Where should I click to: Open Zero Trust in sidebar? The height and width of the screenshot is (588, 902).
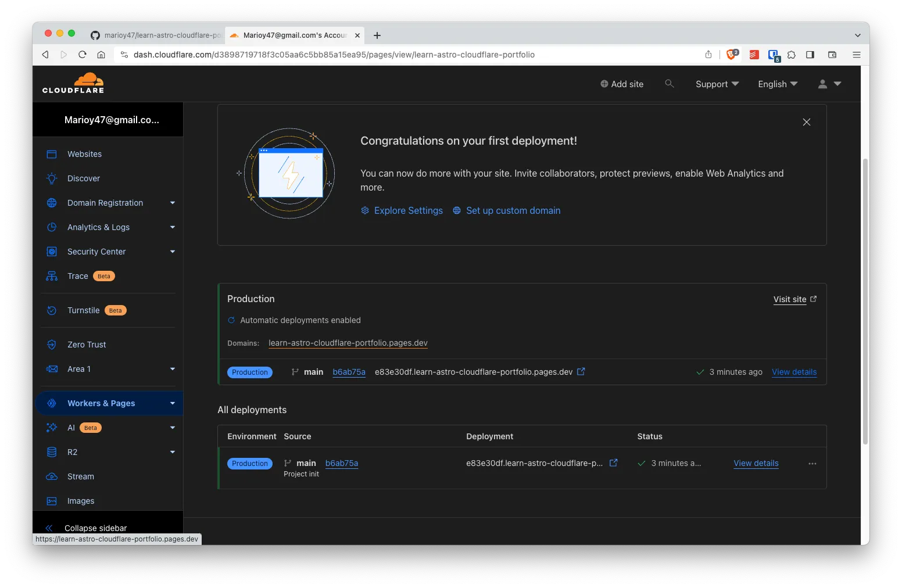pos(87,345)
